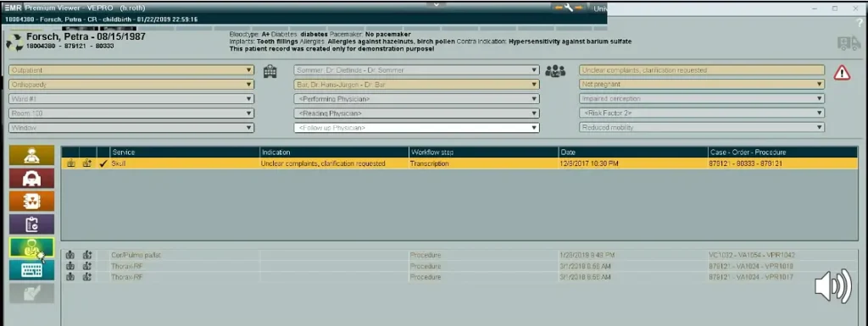This screenshot has height=326, width=868.
Task: Click first action icon in Skull row
Action: click(x=70, y=163)
